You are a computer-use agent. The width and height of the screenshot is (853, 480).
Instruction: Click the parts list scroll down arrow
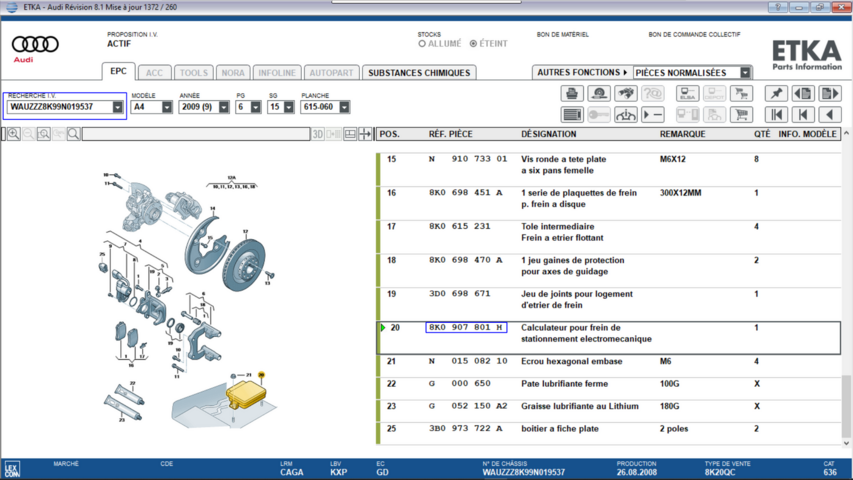click(x=846, y=443)
